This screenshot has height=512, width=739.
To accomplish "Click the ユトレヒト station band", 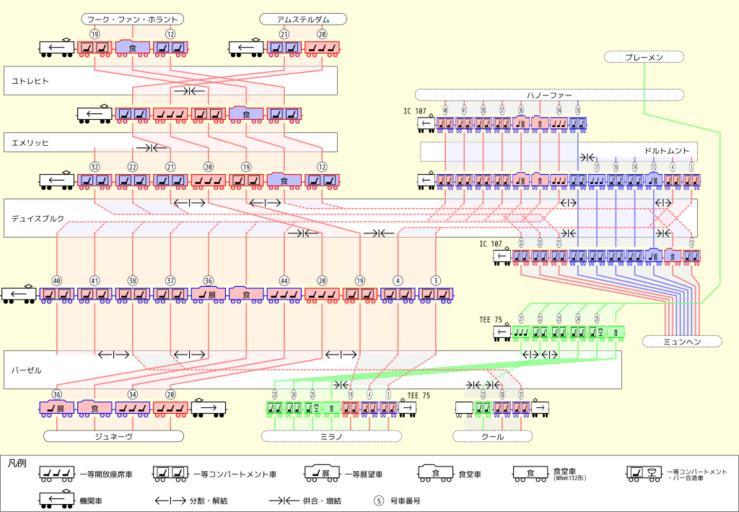I will coord(170,80).
